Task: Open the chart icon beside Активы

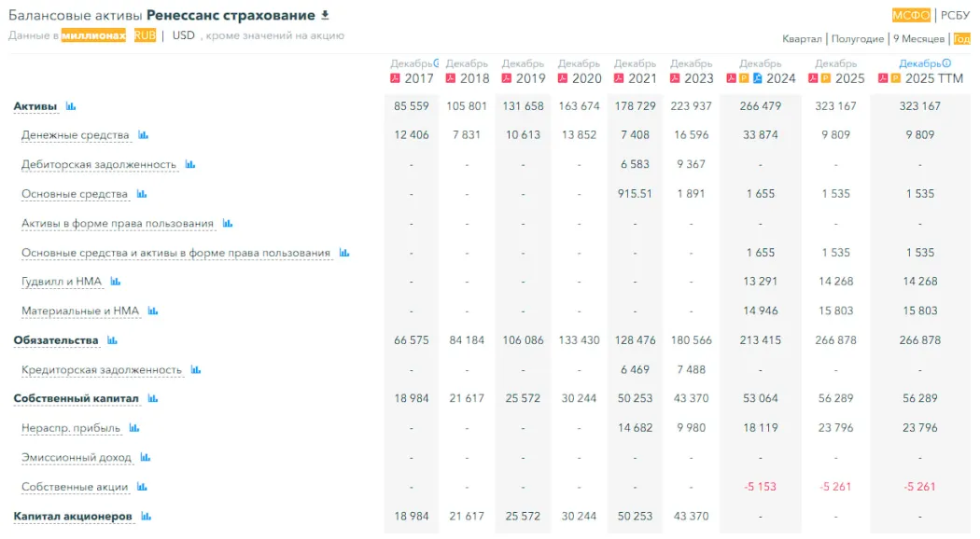Action: [x=71, y=106]
